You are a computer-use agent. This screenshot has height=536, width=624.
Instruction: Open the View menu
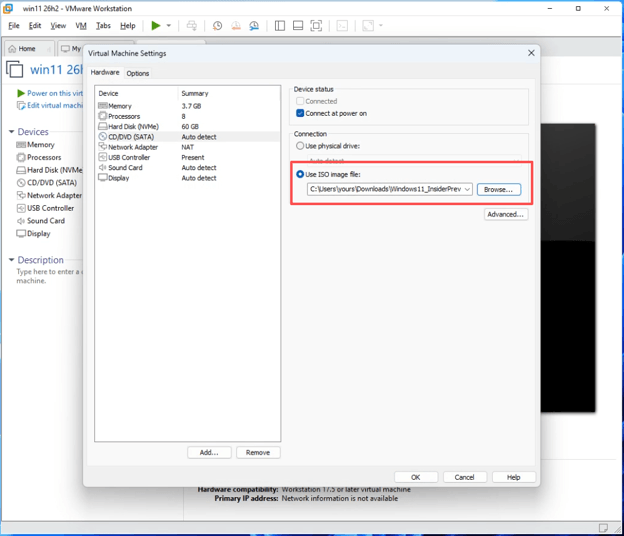point(58,26)
